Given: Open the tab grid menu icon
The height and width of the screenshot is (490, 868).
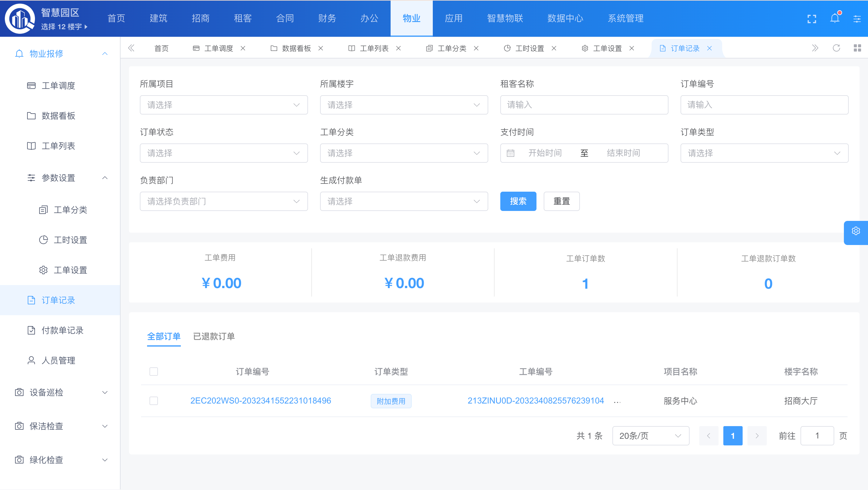Looking at the screenshot, I should [857, 48].
